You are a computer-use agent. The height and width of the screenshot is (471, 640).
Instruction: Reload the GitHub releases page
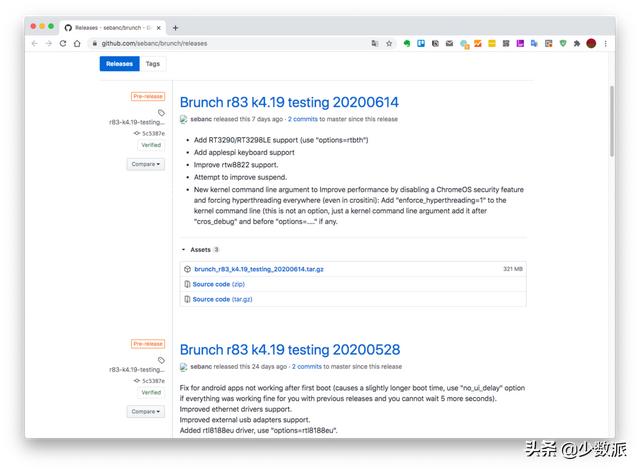coord(63,44)
